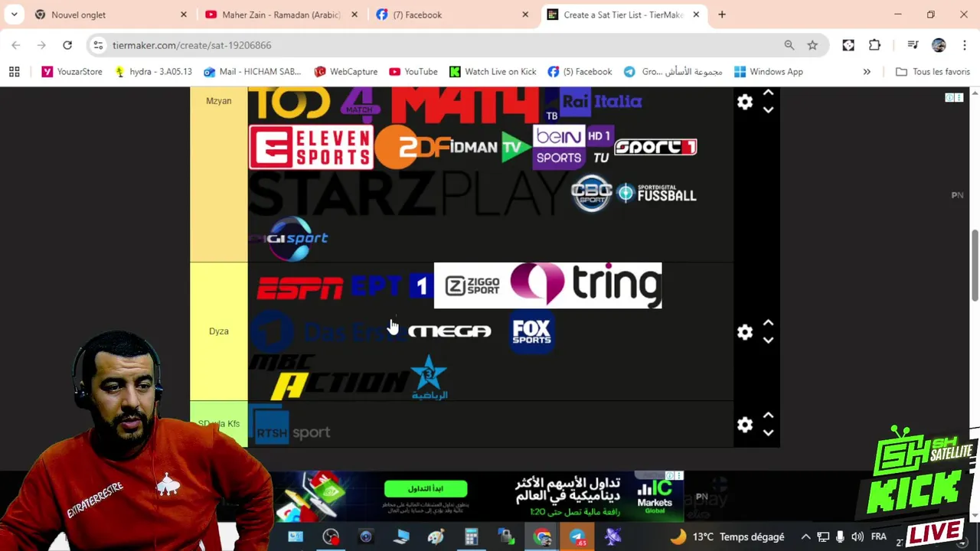This screenshot has height=551, width=980.
Task: Open the Tous les favoris folder
Action: tap(933, 71)
